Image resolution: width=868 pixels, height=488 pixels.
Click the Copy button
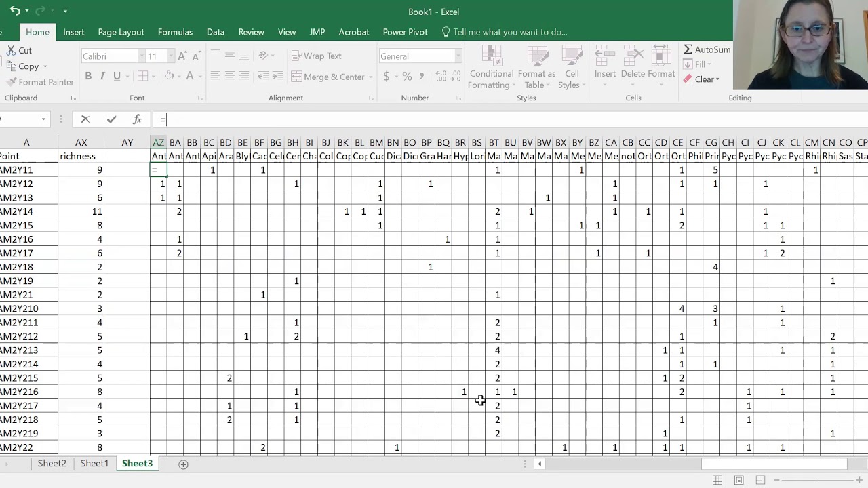coord(22,66)
